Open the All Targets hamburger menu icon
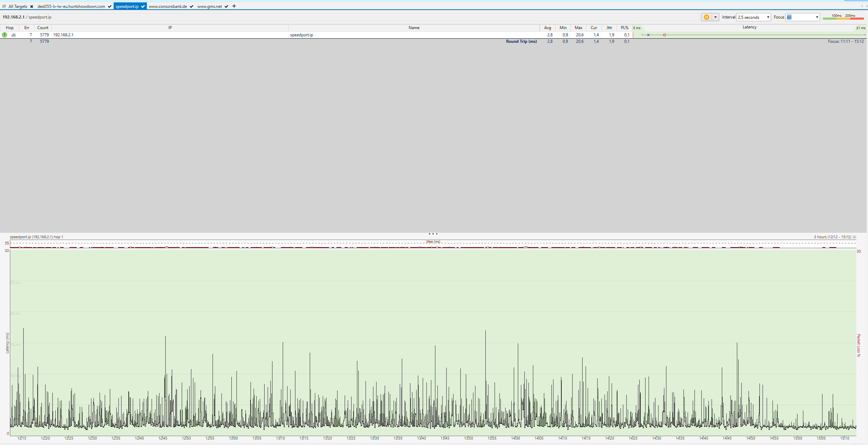 coord(4,6)
